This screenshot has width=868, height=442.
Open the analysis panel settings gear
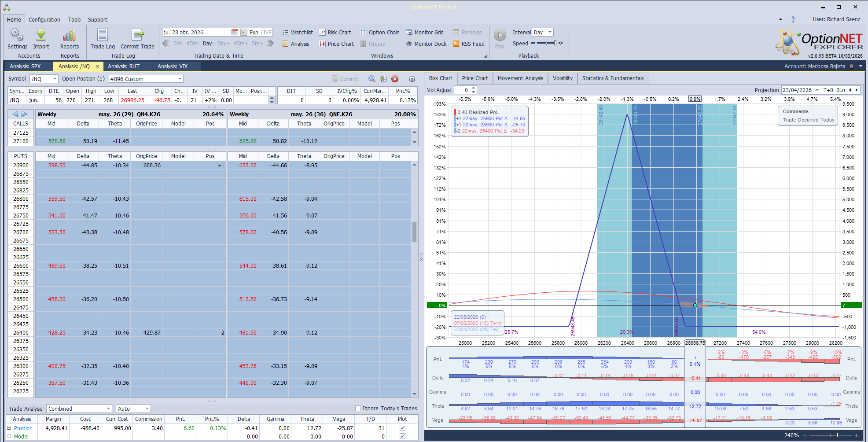point(412,79)
